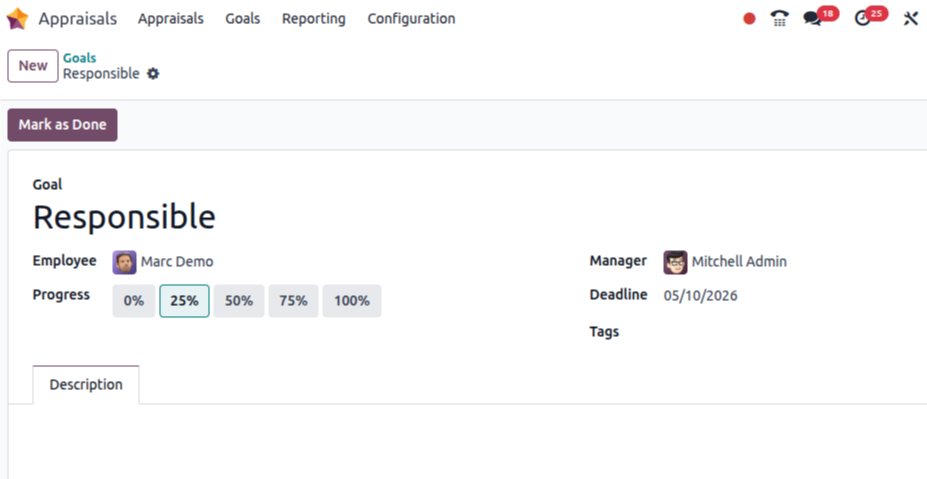Click the Appraisals app logo icon
This screenshot has height=479, width=927.
point(17,18)
